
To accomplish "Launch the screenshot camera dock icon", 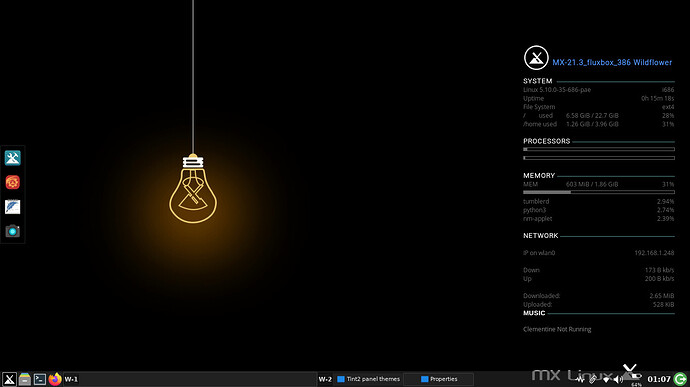I will coord(12,231).
